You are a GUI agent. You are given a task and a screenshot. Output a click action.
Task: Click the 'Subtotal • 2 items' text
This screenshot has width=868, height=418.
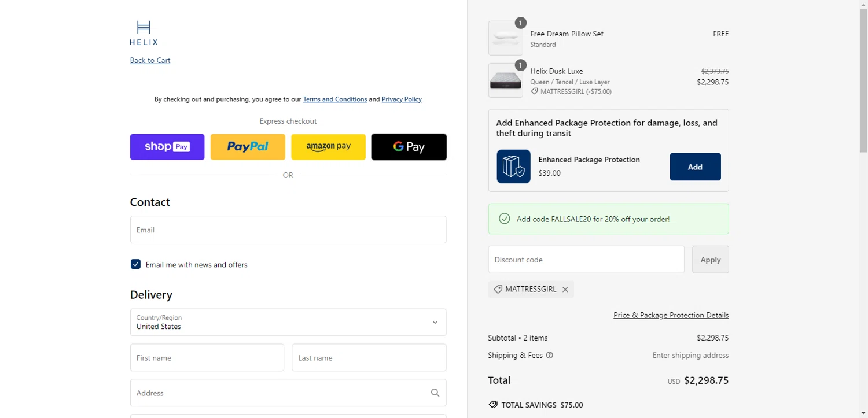(518, 338)
